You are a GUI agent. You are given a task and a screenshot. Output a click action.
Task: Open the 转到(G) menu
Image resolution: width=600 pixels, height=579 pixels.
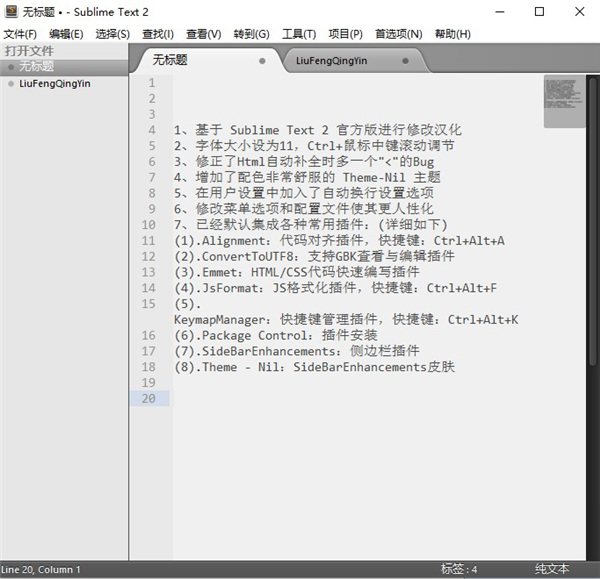[x=251, y=34]
